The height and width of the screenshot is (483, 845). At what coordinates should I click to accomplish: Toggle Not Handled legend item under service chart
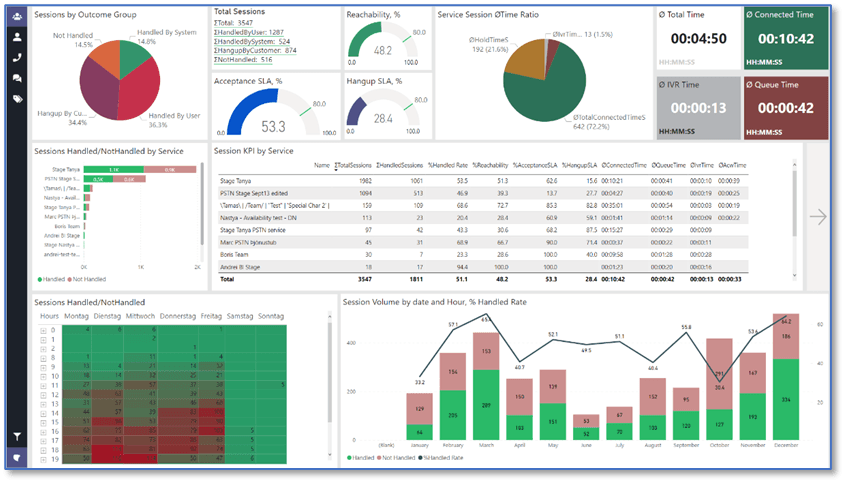pos(87,280)
